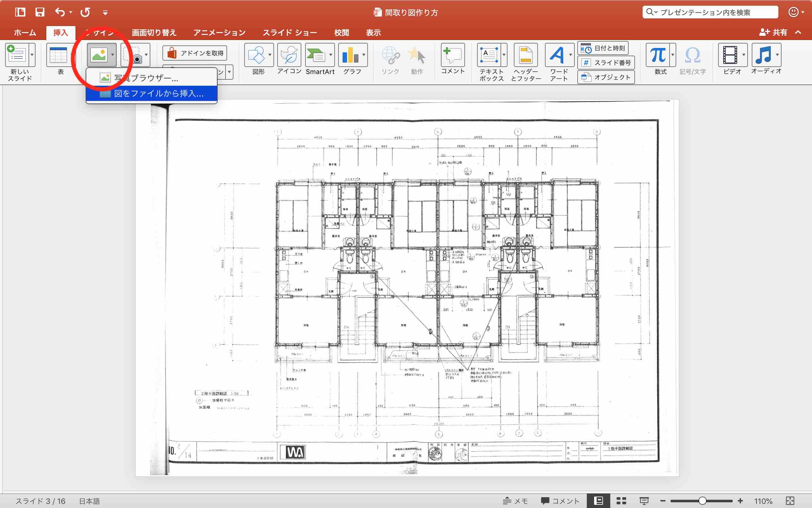Expand テキストボックス dropdown arrow
Image resolution: width=812 pixels, height=508 pixels.
(504, 55)
